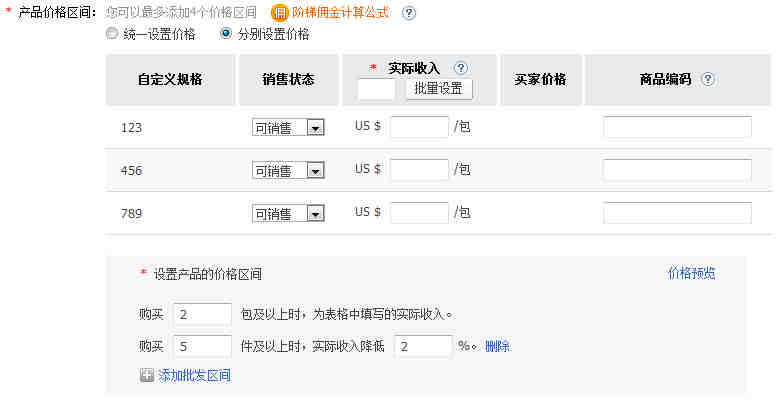Open sales status dropdown for spec 789

pyautogui.click(x=288, y=213)
